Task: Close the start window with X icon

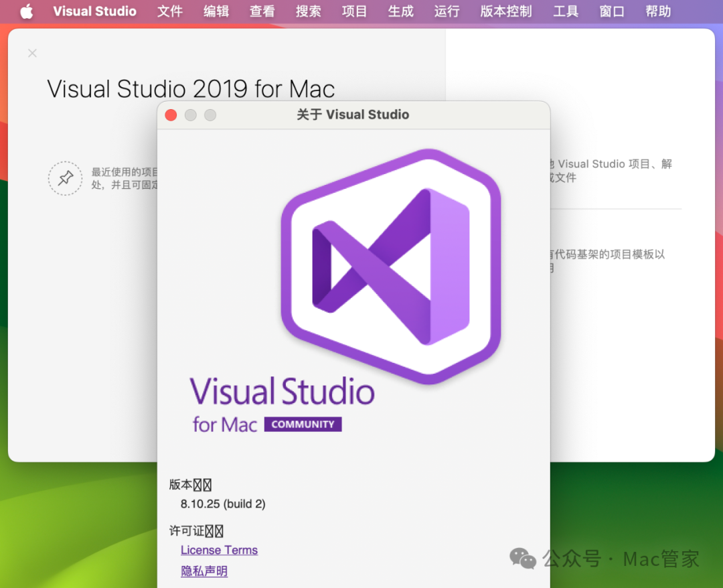Action: 32,53
